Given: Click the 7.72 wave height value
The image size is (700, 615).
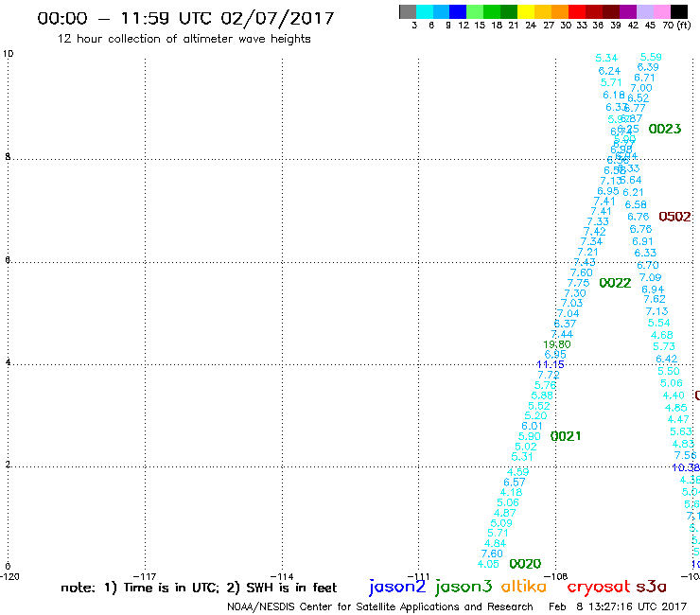Looking at the screenshot, I should pyautogui.click(x=549, y=376).
